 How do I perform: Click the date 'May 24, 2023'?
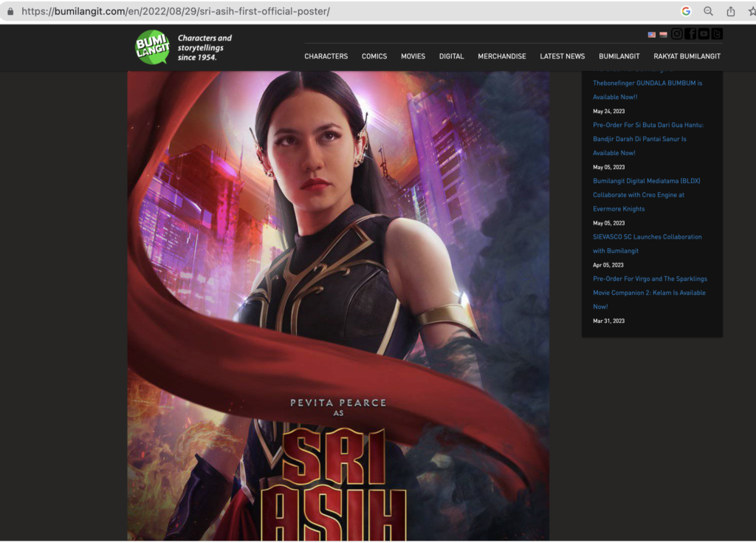(x=608, y=111)
